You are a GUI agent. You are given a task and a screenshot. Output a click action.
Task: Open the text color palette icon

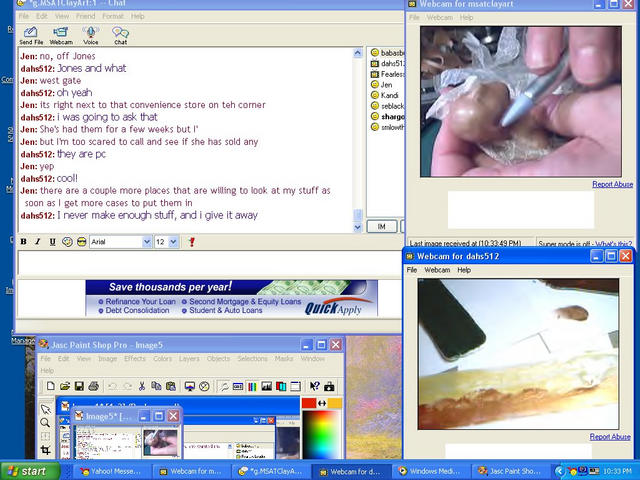tap(67, 242)
